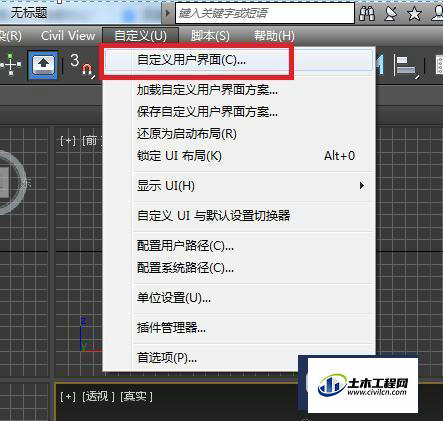
Task: Expand the 显示 UI(H) submenu
Action: (x=238, y=186)
